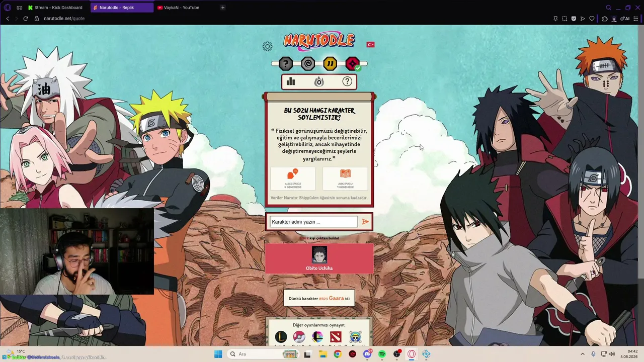Select the Classic question-mark game mode
This screenshot has height=362, width=644.
285,64
